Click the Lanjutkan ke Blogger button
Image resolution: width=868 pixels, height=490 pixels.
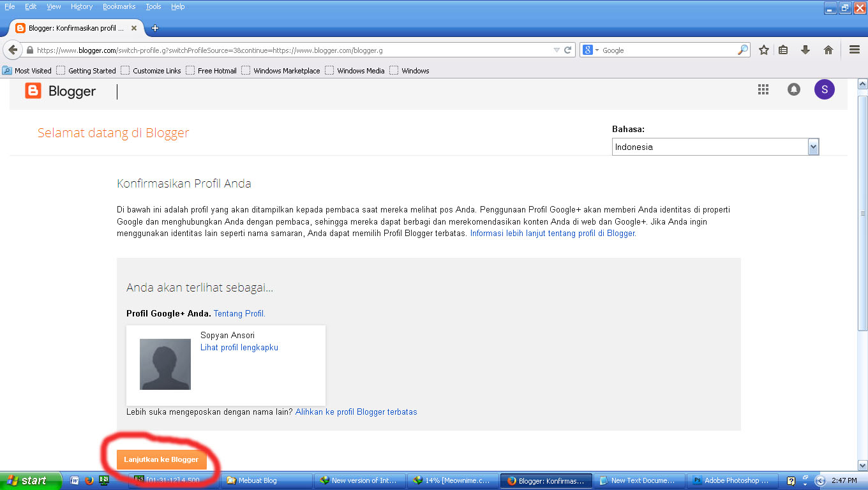[161, 459]
